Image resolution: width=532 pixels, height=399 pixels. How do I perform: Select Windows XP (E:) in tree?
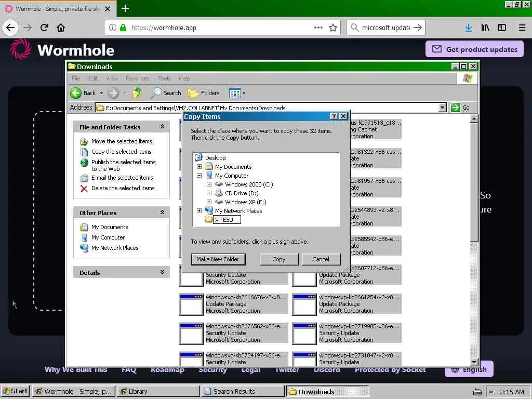tap(245, 202)
